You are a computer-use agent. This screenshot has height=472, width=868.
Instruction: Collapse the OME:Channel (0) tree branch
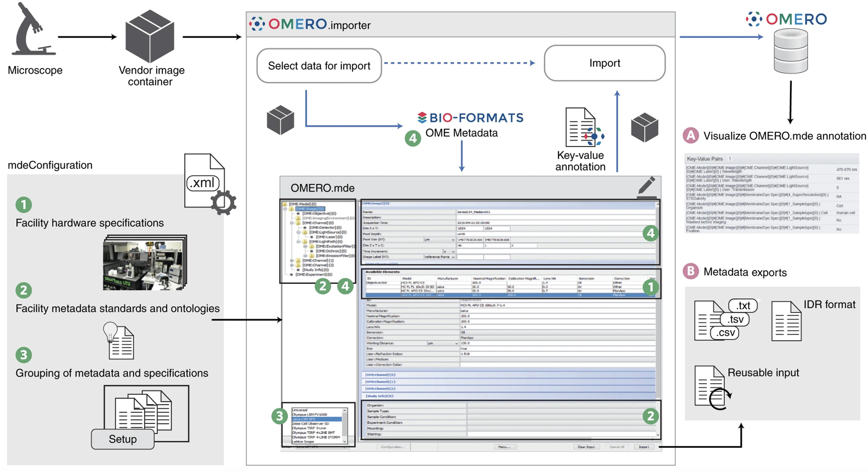pyautogui.click(x=292, y=223)
